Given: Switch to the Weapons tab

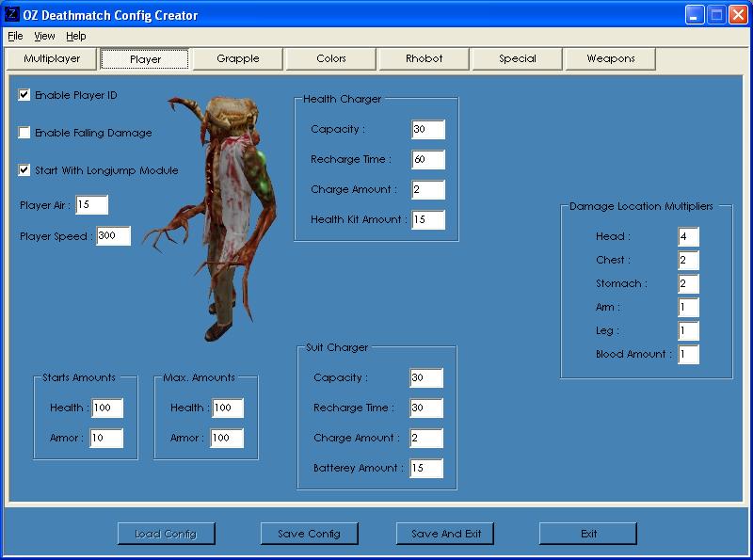Looking at the screenshot, I should pos(610,58).
